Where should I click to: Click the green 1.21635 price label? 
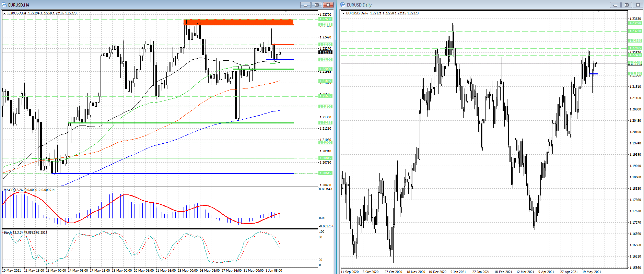point(325,96)
